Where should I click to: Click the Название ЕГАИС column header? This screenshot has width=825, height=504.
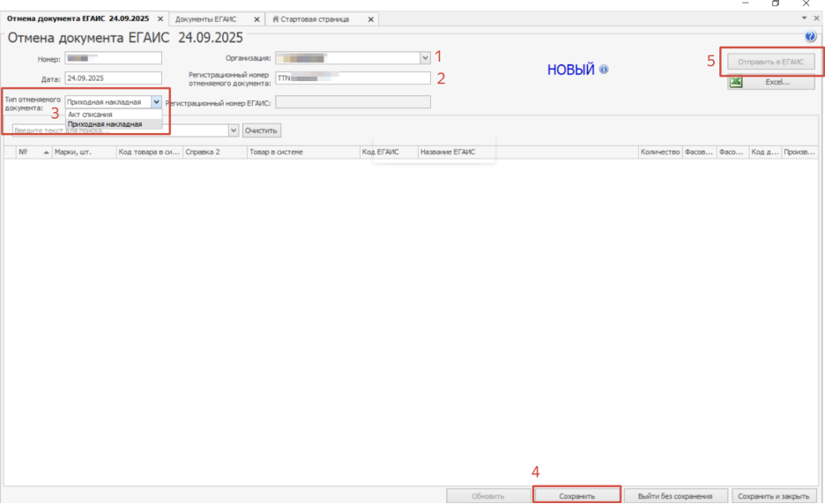[x=528, y=152]
